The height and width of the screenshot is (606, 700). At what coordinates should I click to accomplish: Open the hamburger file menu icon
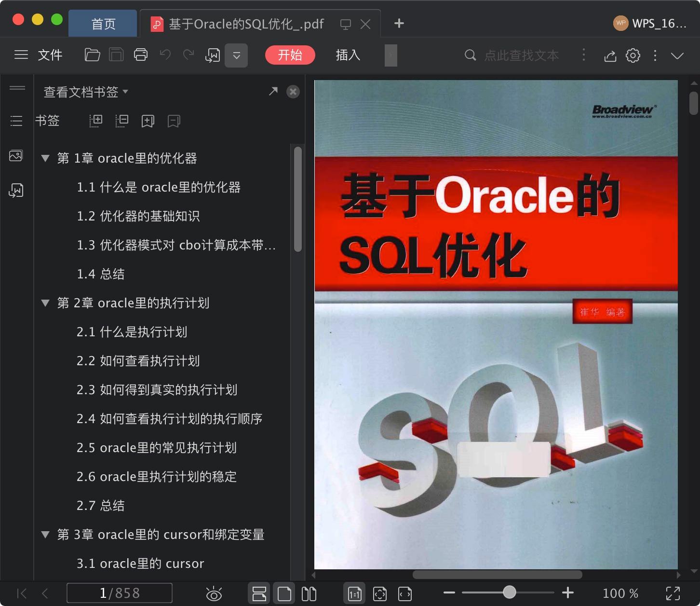point(21,55)
